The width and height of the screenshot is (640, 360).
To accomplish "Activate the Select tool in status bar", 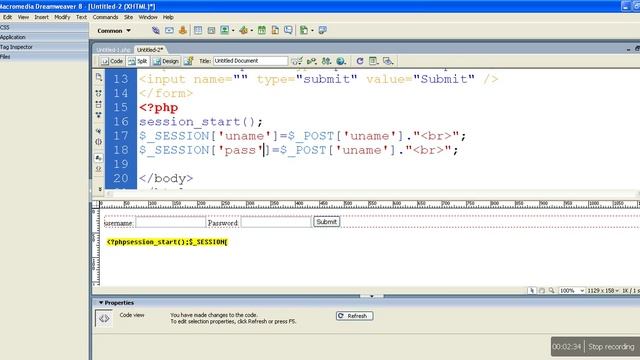I will (531, 291).
